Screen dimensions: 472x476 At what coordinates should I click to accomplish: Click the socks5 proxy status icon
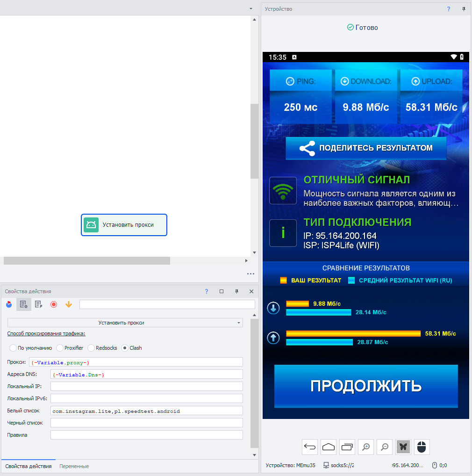point(326,465)
